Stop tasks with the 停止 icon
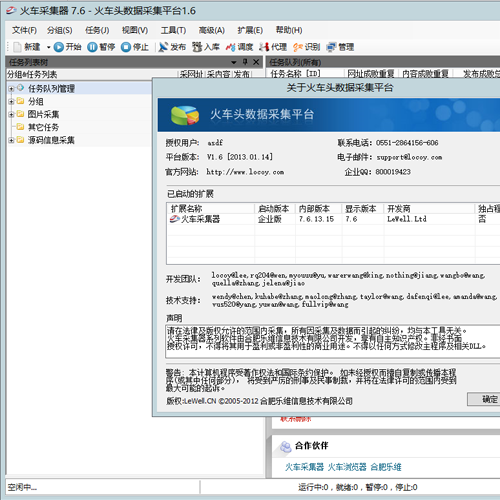500x500 pixels. click(x=126, y=47)
